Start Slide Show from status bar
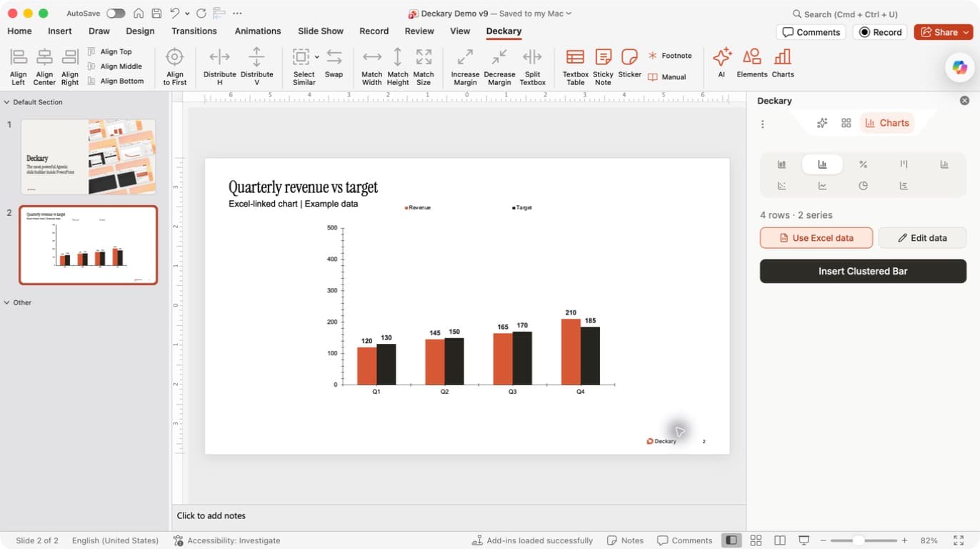 pos(804,540)
